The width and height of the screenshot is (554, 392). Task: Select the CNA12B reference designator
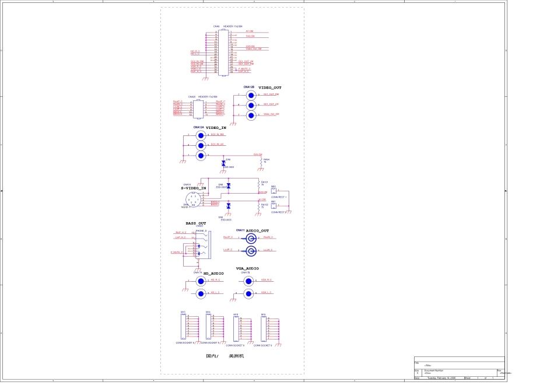[249, 87]
